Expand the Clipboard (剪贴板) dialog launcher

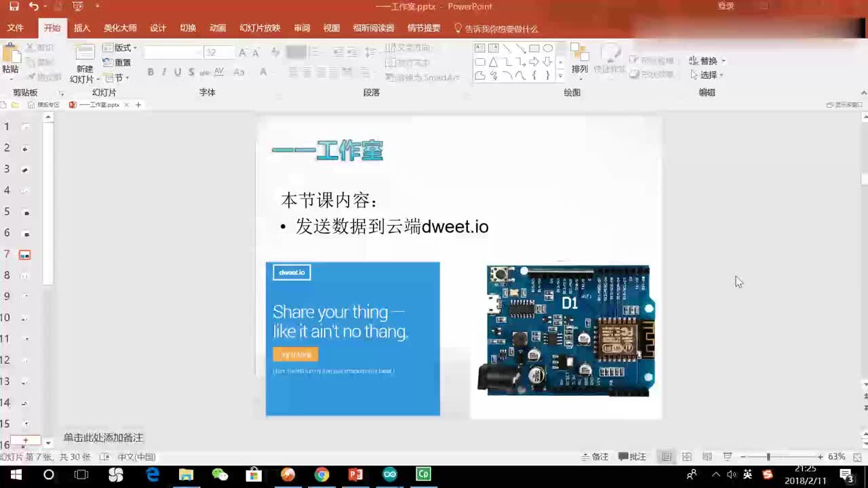point(60,93)
